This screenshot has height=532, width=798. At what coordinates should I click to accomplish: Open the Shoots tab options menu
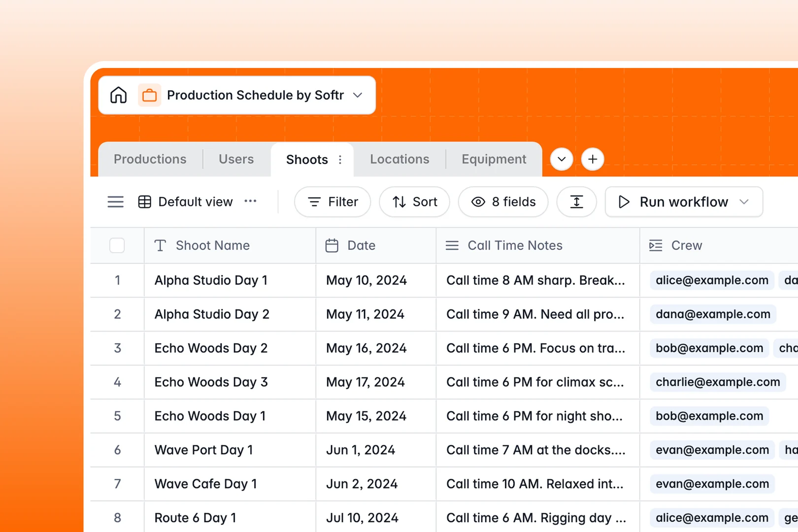(340, 160)
